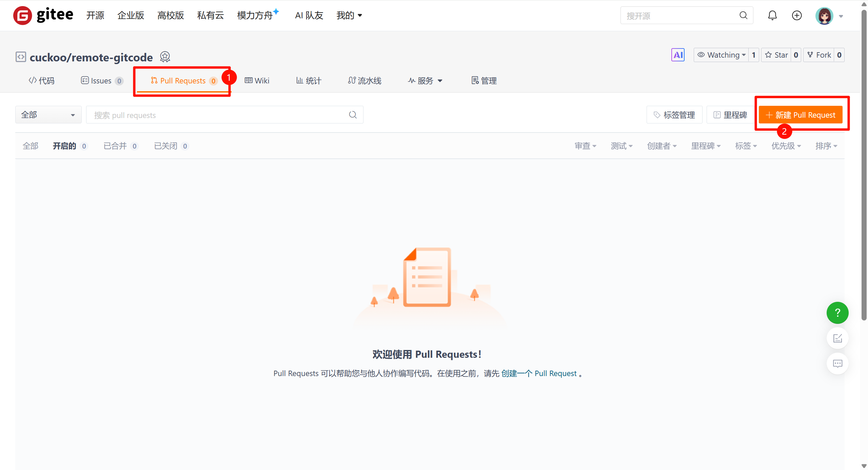This screenshot has height=470, width=868.
Task: Open the chat message floating icon
Action: (837, 364)
